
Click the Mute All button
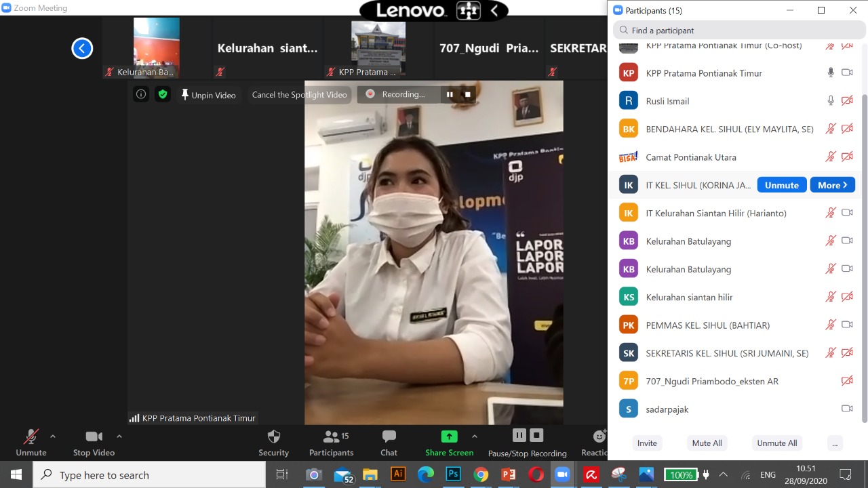(707, 443)
